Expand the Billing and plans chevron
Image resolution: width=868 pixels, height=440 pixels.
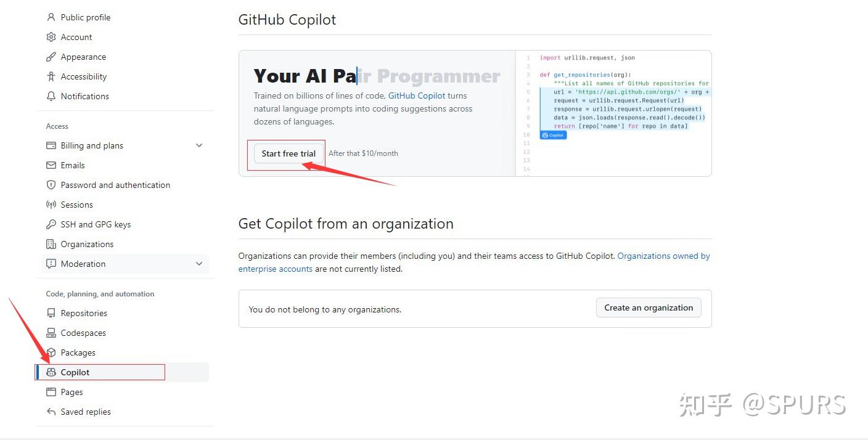click(199, 145)
